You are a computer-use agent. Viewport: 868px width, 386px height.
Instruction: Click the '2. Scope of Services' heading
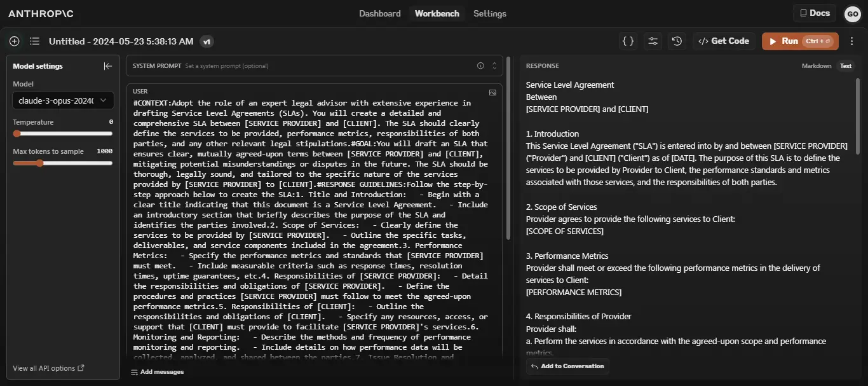pos(563,207)
